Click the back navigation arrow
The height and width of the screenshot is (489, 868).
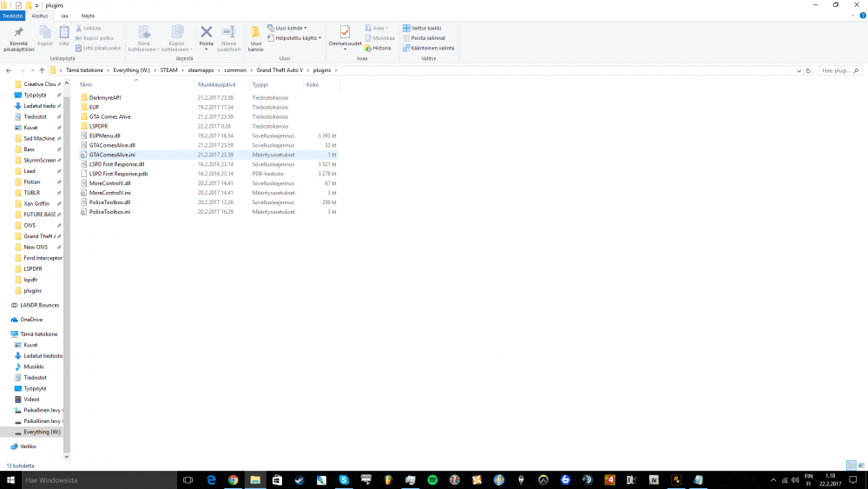9,70
